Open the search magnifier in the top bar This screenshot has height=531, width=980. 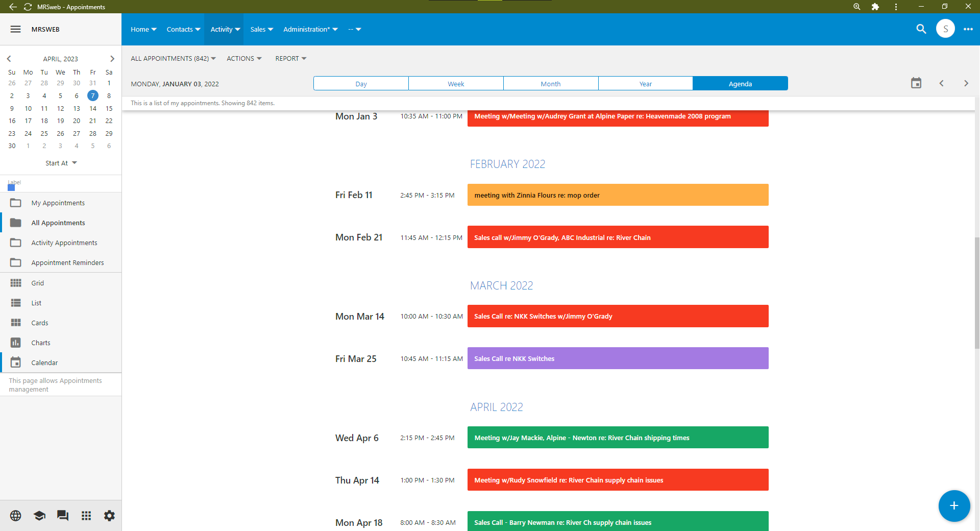921,29
